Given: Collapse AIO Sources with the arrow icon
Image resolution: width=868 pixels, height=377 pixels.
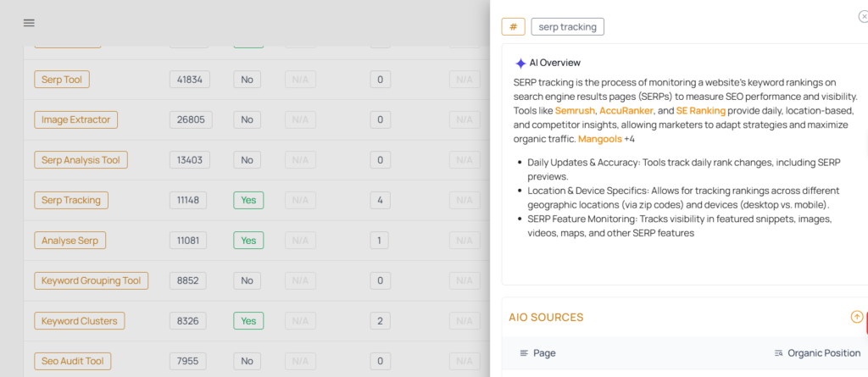Looking at the screenshot, I should tap(856, 317).
